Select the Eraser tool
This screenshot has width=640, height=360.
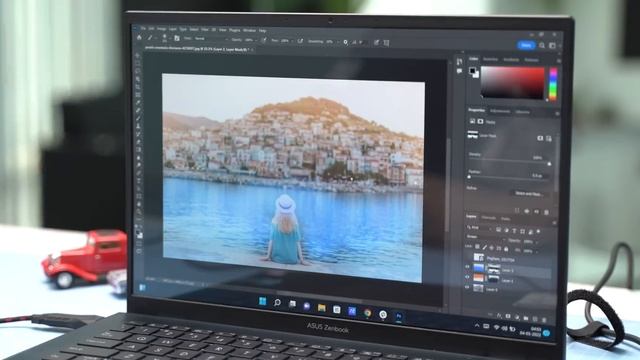coord(138,142)
